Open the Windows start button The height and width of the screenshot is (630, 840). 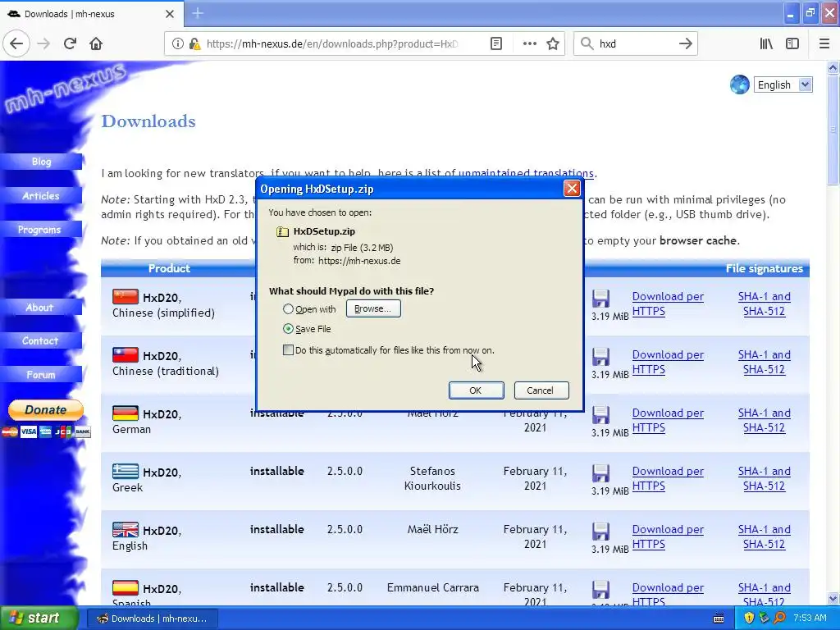pos(39,618)
